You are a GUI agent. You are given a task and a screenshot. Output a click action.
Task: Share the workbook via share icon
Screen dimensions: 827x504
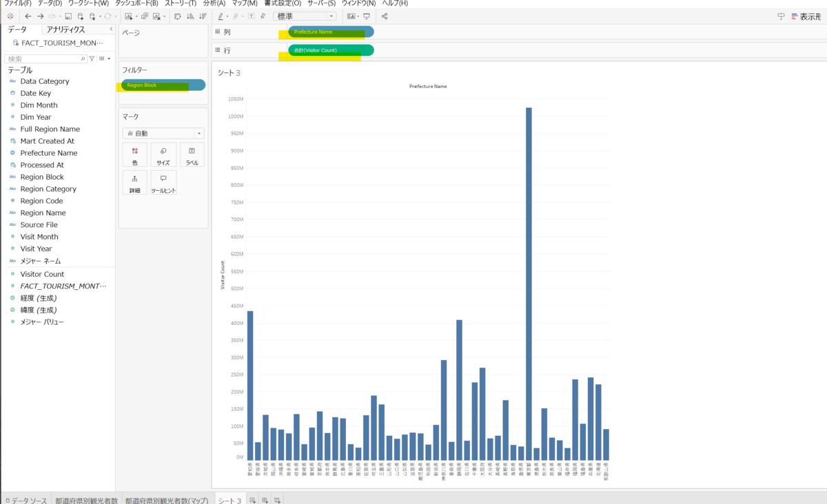[385, 16]
